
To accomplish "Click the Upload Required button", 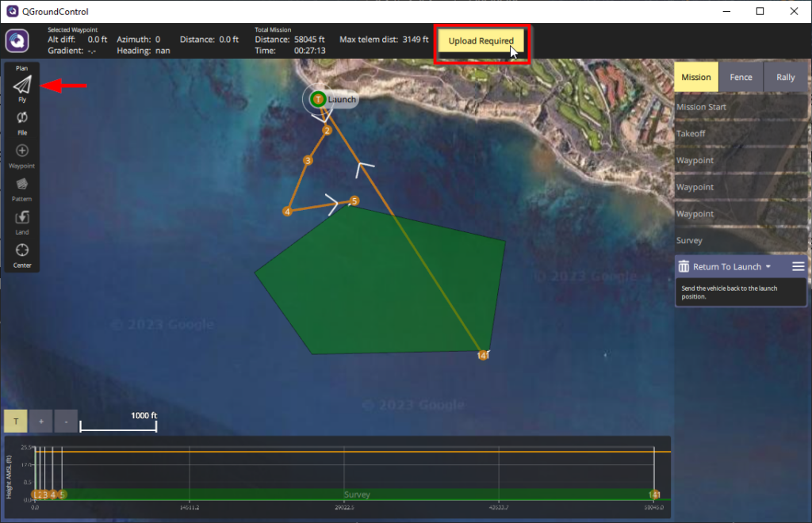I will tap(481, 41).
